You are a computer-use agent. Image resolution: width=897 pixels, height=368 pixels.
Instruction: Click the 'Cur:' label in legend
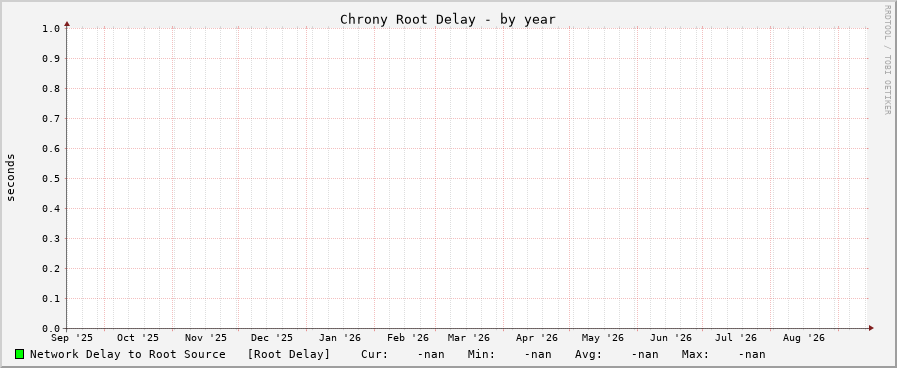click(375, 354)
